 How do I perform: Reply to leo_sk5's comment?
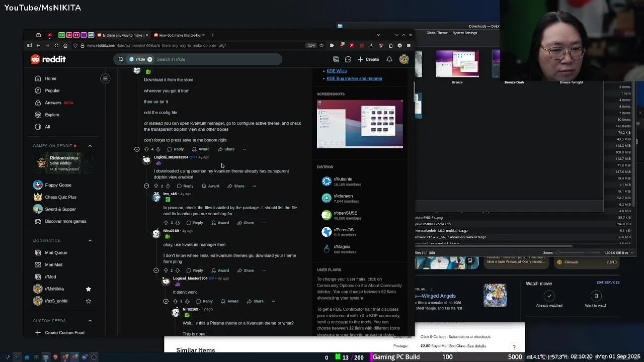pos(195,223)
